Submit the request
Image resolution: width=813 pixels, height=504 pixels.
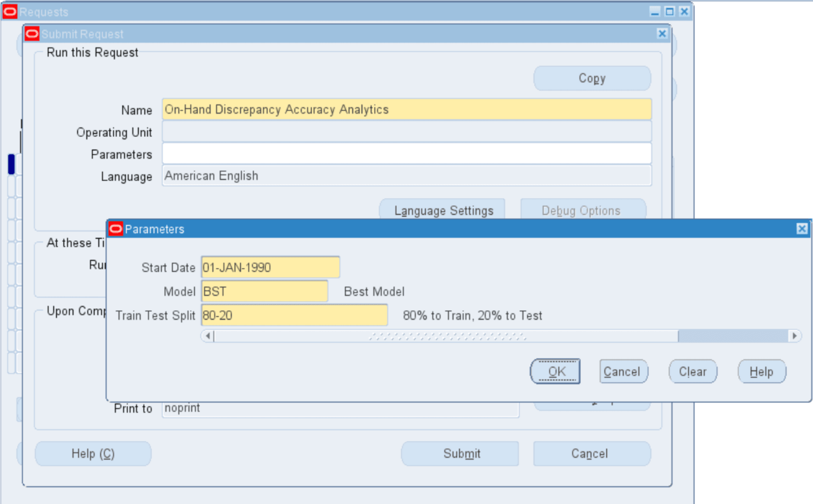tap(459, 454)
